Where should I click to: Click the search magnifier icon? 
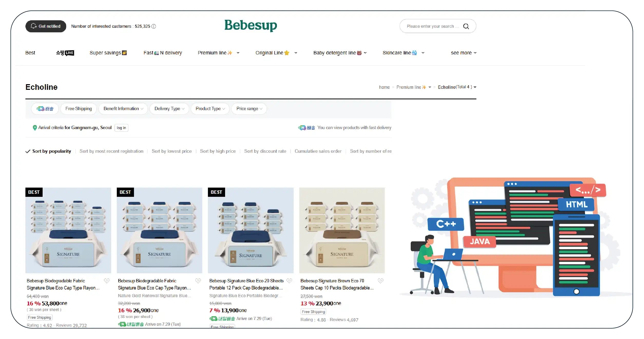pos(466,26)
